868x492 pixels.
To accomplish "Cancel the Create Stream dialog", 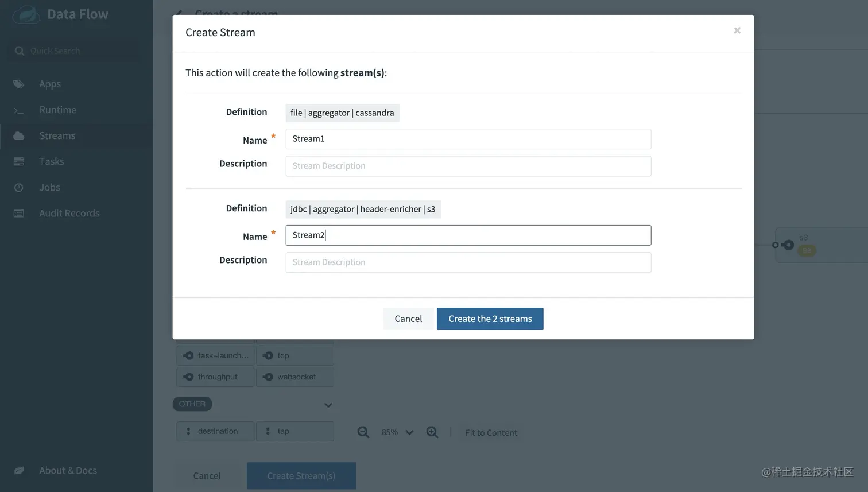I will point(408,319).
